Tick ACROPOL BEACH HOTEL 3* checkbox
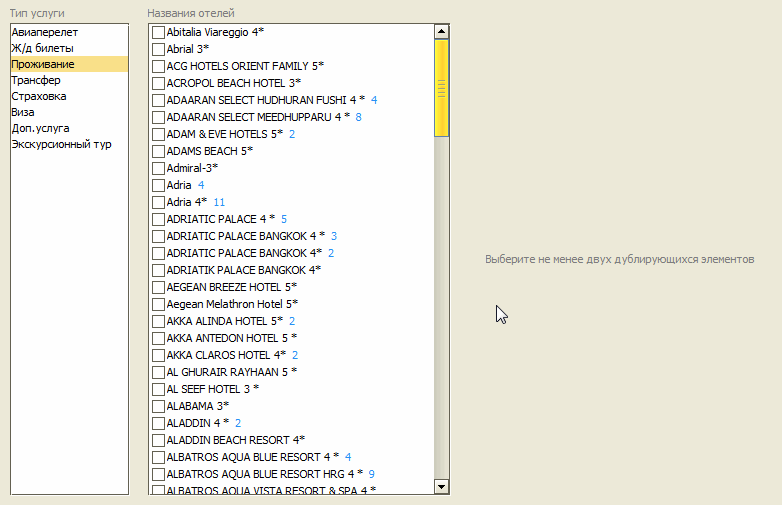 158,83
